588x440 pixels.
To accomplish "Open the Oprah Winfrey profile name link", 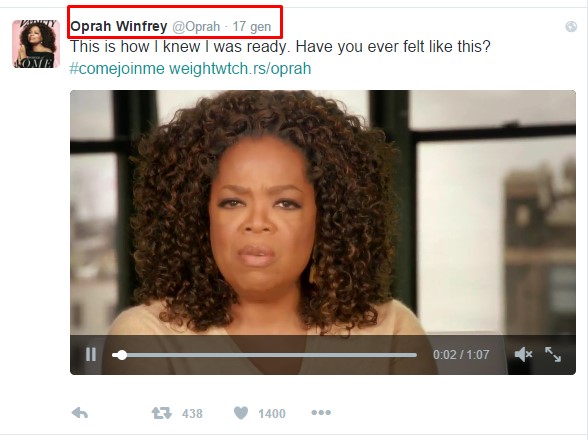I will point(118,26).
